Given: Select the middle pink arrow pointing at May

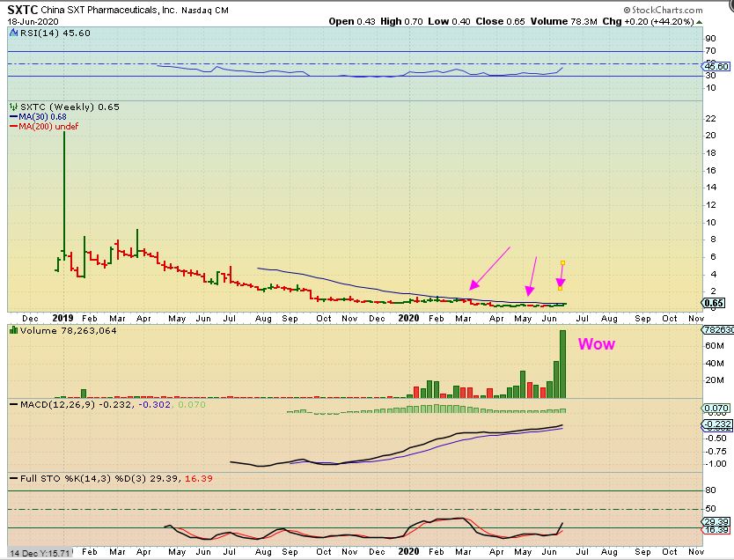Looking at the screenshot, I should coord(532,275).
